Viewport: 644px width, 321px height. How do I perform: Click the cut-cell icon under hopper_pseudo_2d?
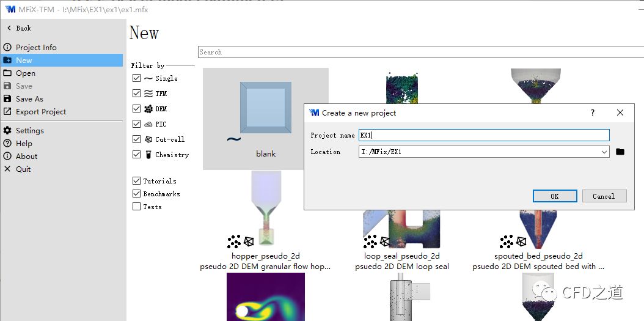(249, 242)
